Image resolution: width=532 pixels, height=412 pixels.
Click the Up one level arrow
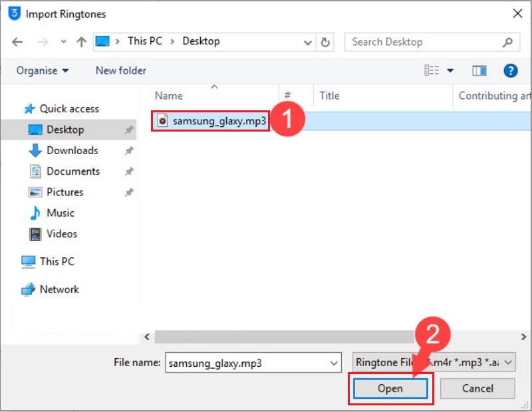pos(81,42)
